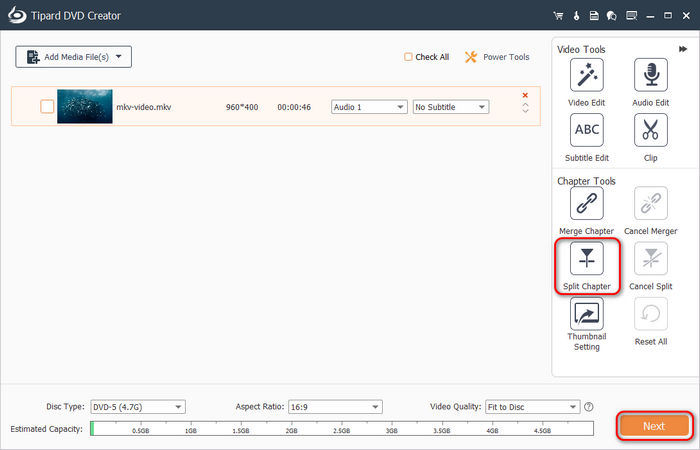This screenshot has height=450, width=700.
Task: Open Thumbnail Setting tool
Action: 587,314
